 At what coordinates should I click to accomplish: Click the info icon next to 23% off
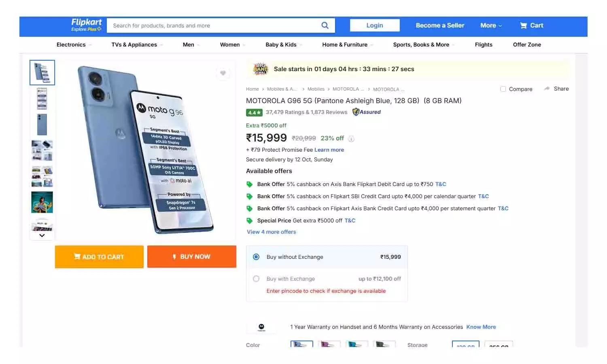coord(351,138)
